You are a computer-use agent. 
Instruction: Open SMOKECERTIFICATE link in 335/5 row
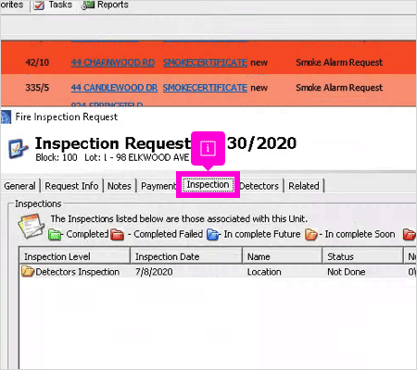[205, 88]
